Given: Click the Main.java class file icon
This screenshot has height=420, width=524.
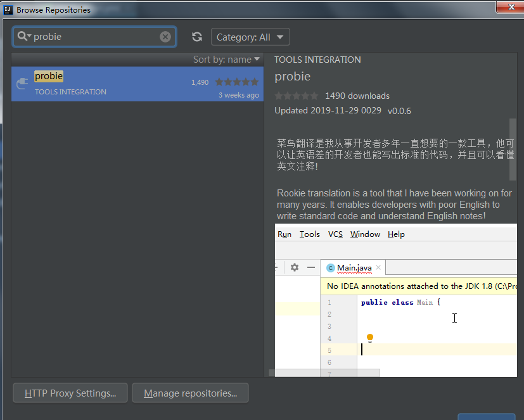Looking at the screenshot, I should [331, 268].
